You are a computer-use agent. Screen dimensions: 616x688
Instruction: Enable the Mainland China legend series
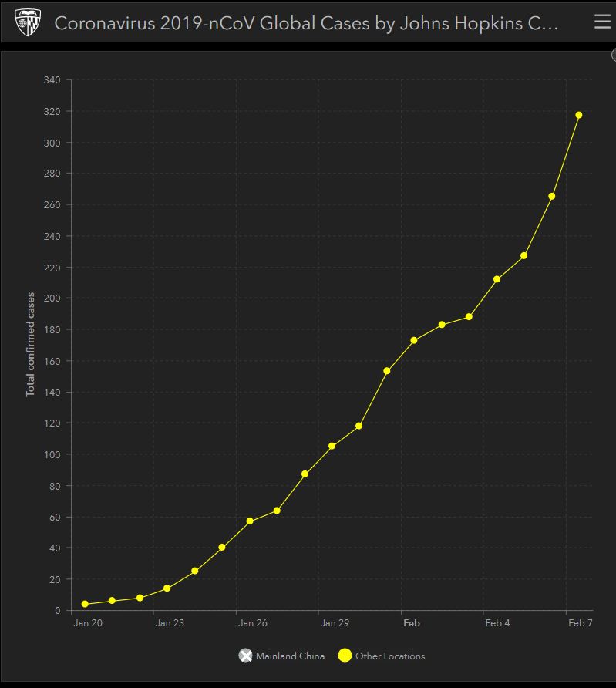point(245,656)
